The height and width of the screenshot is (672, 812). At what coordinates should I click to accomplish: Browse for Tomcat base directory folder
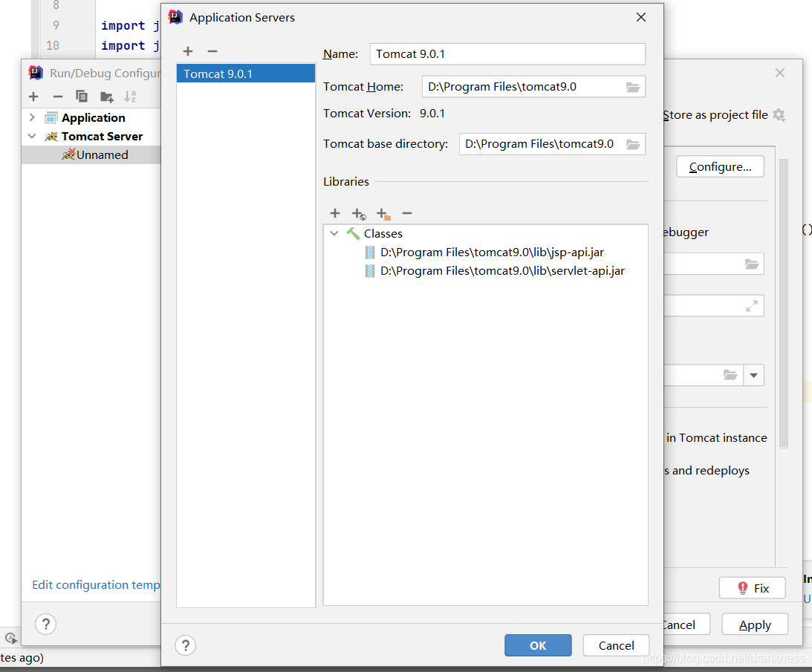click(633, 144)
